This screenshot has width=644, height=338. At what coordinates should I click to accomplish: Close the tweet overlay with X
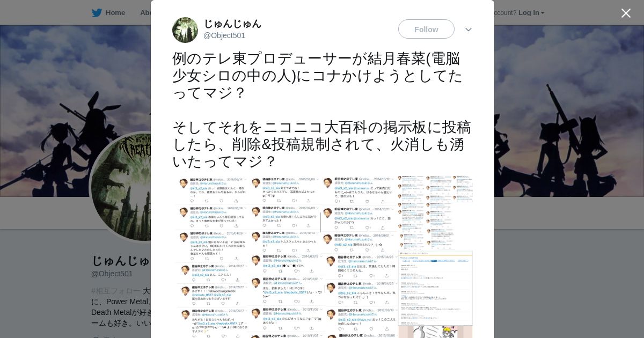tap(626, 13)
